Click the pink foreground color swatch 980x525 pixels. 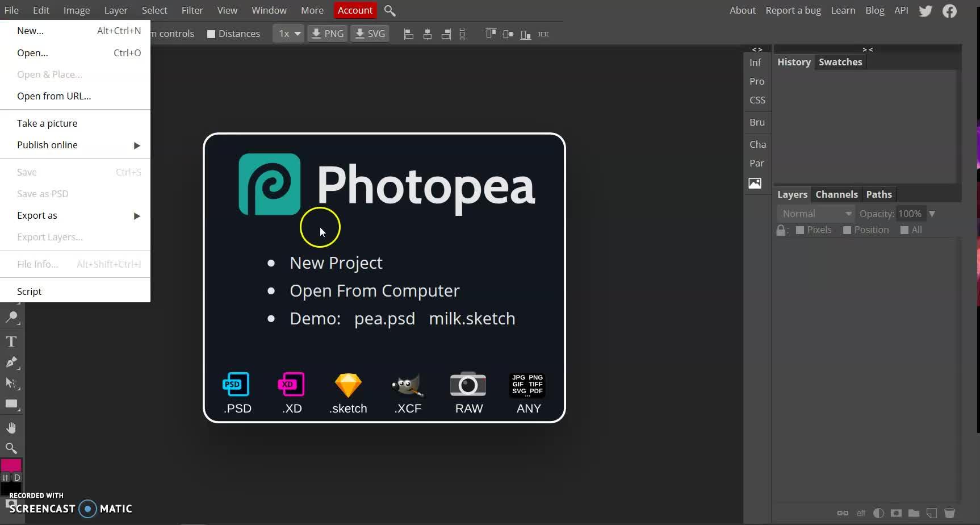10,465
